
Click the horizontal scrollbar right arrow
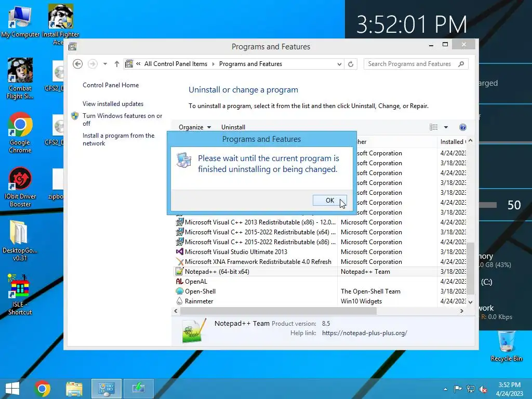[x=461, y=311]
